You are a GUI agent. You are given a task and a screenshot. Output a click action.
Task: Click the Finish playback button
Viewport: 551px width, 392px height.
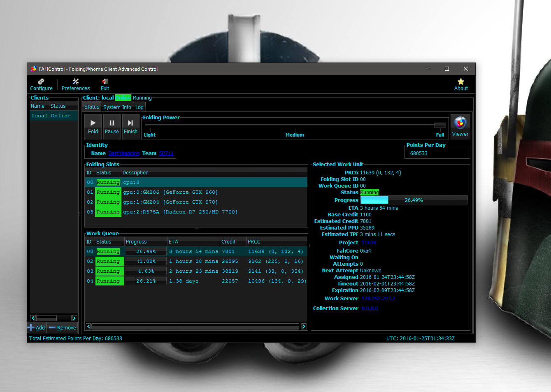click(130, 127)
